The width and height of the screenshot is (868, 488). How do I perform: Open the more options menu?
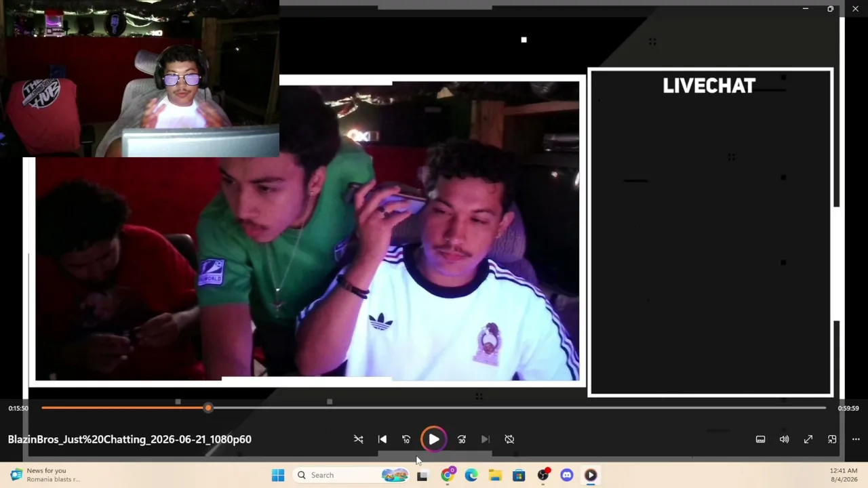pyautogui.click(x=856, y=439)
